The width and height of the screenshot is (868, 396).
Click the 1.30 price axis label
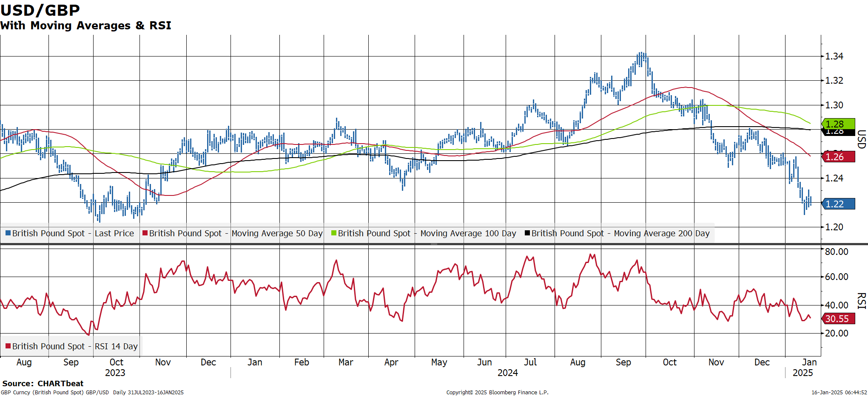(x=834, y=105)
